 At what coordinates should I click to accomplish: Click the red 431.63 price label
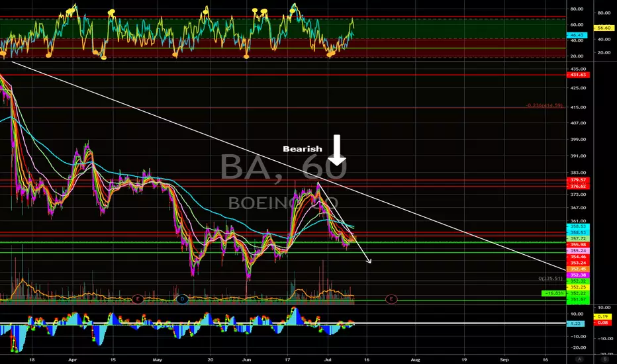[x=578, y=75]
